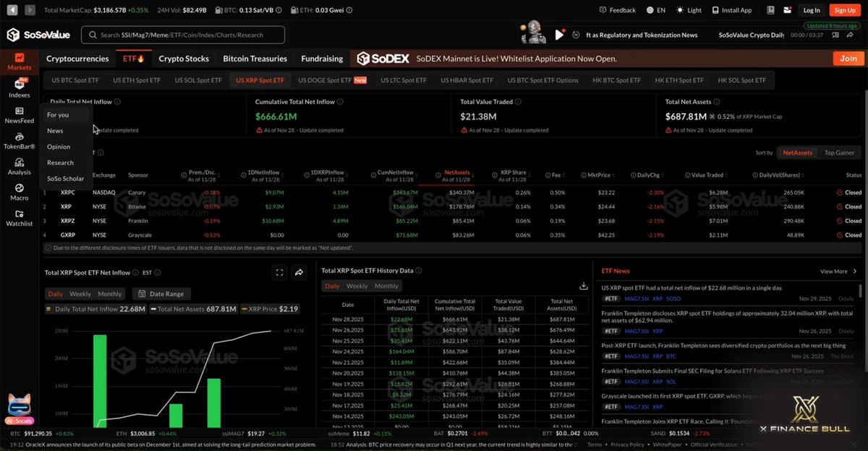The height and width of the screenshot is (451, 868).
Task: Go back with the left arrow button
Action: [x=11, y=10]
